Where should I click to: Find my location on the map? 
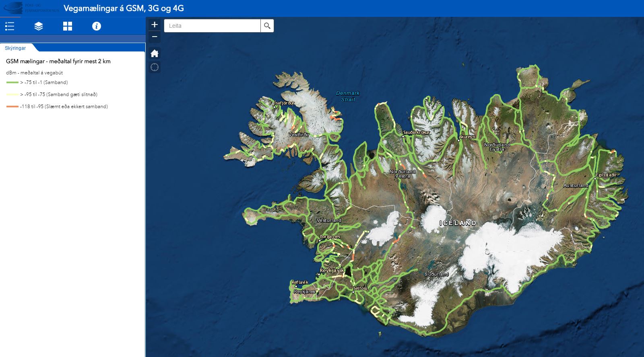pos(155,67)
